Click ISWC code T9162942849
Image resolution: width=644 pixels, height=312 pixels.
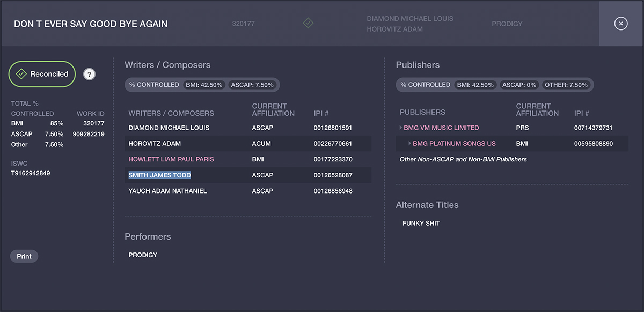click(x=31, y=173)
